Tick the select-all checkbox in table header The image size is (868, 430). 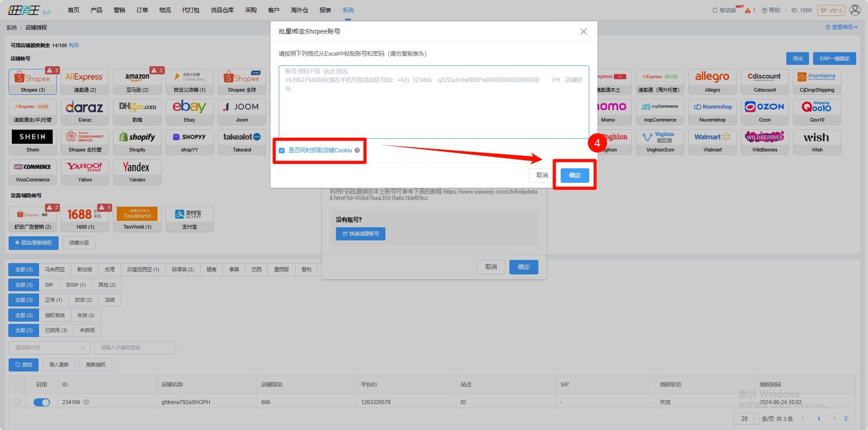17,385
